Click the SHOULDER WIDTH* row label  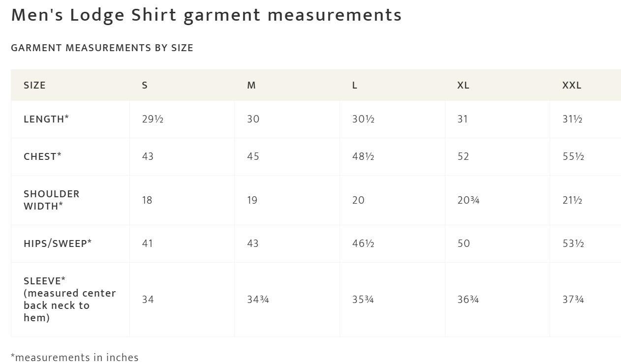click(x=52, y=200)
